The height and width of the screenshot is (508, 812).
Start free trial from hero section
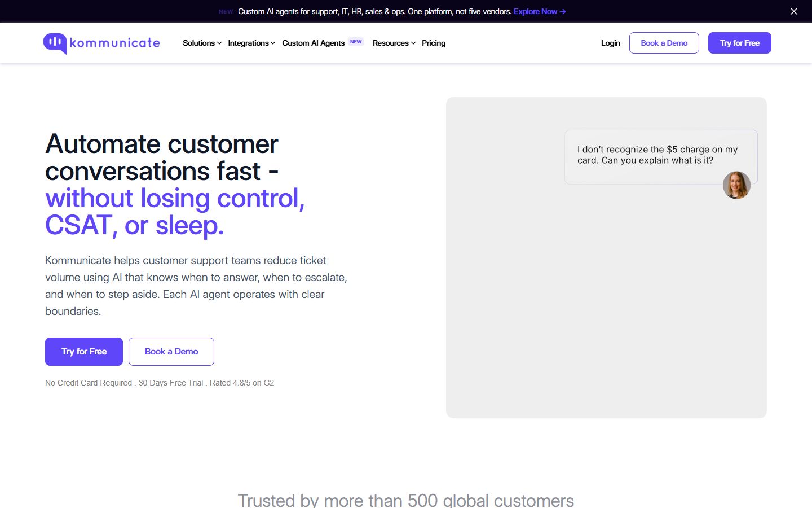84,352
